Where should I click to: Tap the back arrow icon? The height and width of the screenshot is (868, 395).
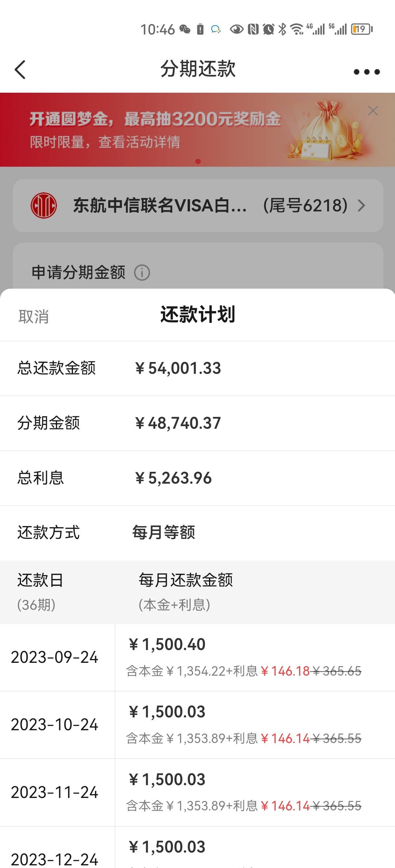click(x=20, y=70)
